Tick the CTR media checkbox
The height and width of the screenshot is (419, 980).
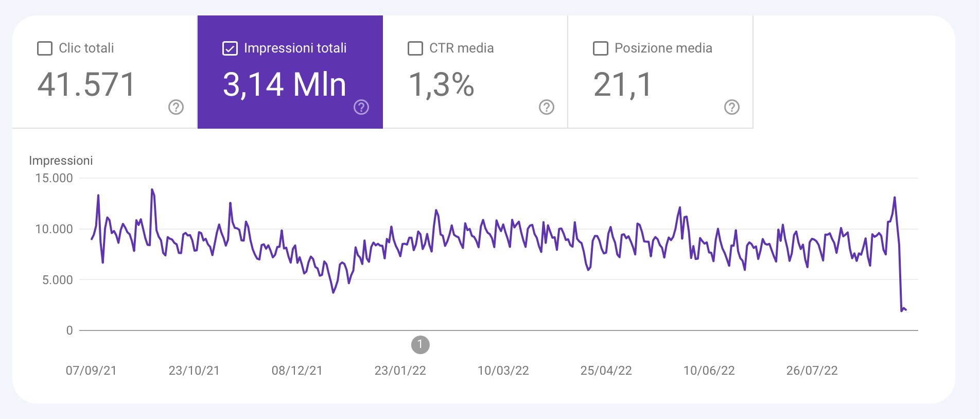click(x=415, y=48)
